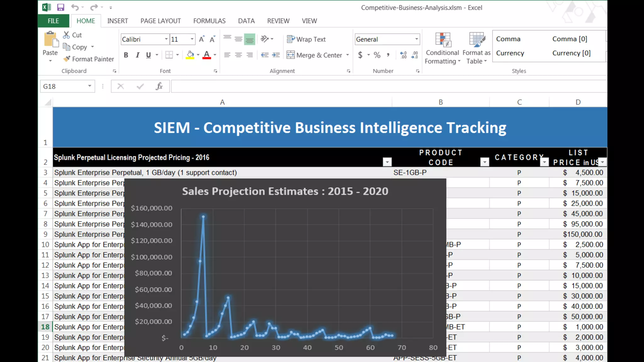This screenshot has height=362, width=644.
Task: Open the font size dropdown
Action: pos(192,39)
